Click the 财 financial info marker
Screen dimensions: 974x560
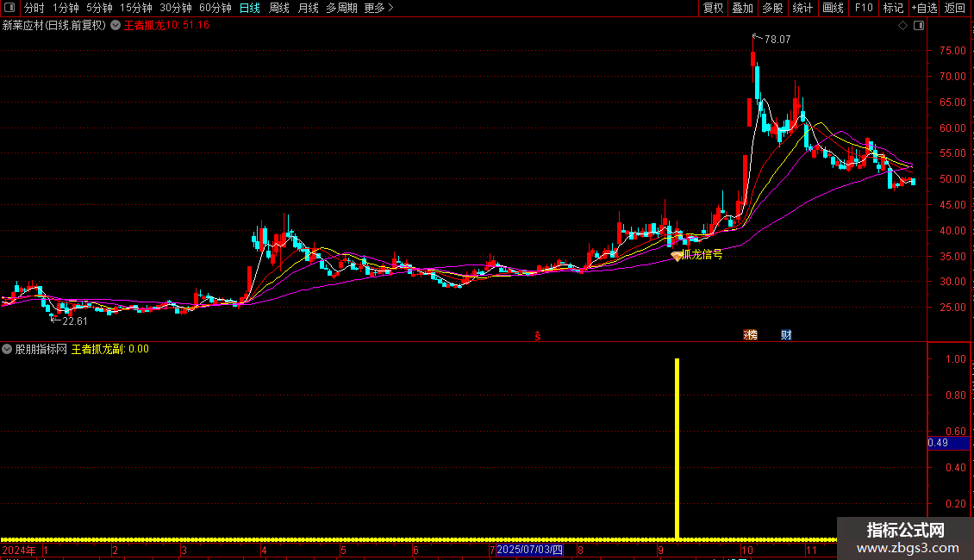pos(786,335)
